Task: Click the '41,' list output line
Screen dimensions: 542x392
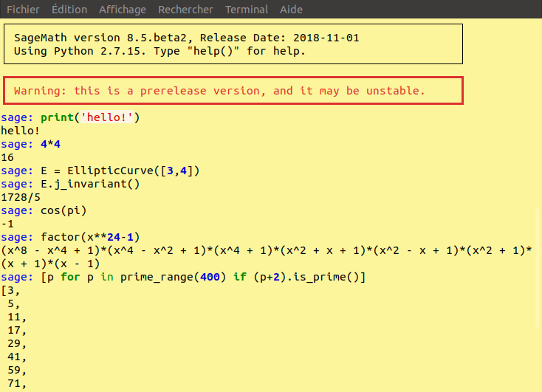Action: click(x=17, y=357)
